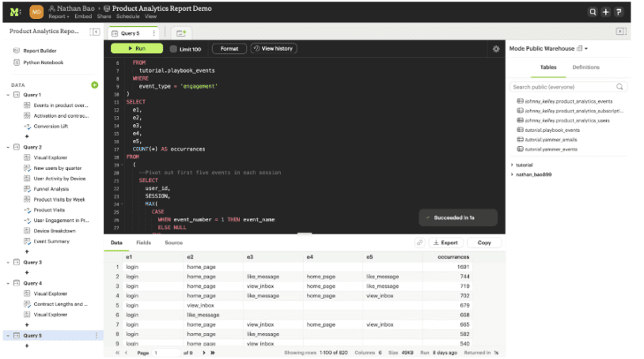This screenshot has height=359, width=644.
Task: Click the add new chart tab icon
Action: pos(181,33)
